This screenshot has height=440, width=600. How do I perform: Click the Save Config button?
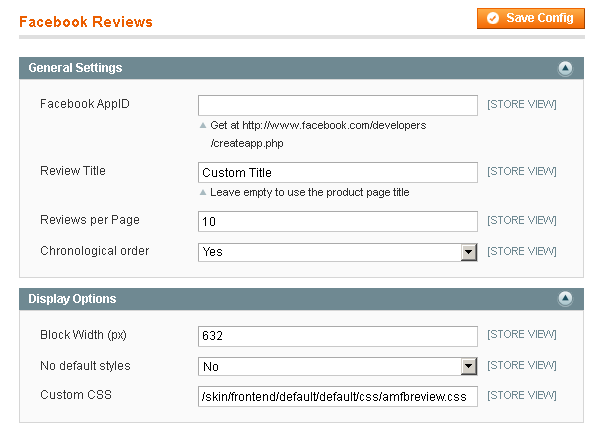(530, 18)
